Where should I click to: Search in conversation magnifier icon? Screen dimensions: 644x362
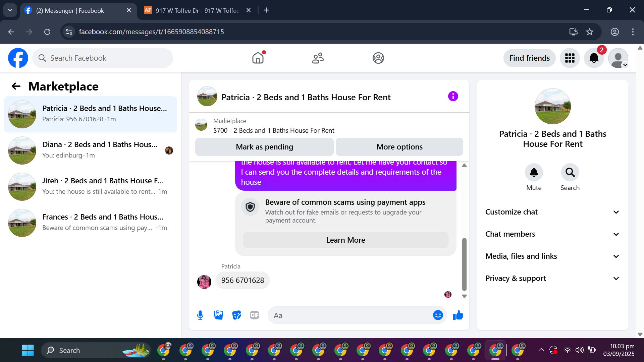[570, 172]
